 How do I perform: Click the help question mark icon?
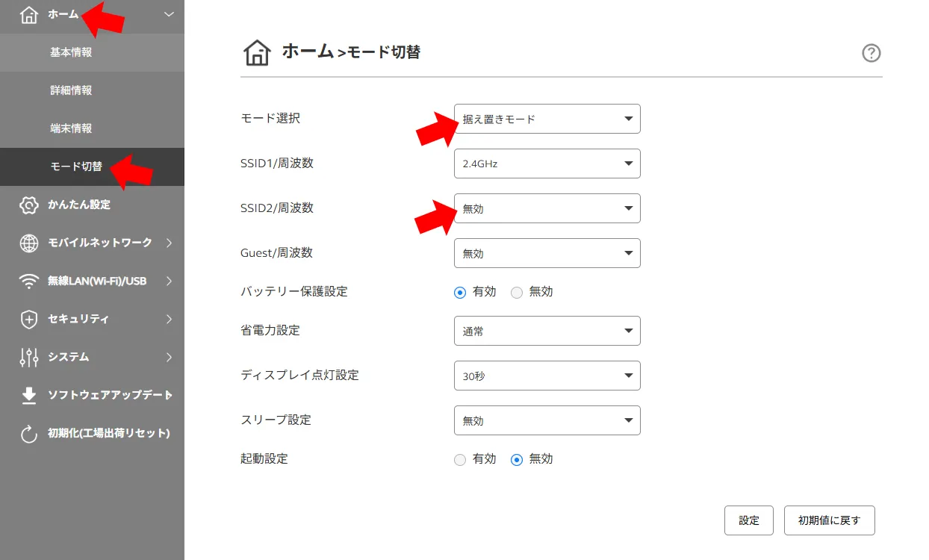pyautogui.click(x=871, y=53)
